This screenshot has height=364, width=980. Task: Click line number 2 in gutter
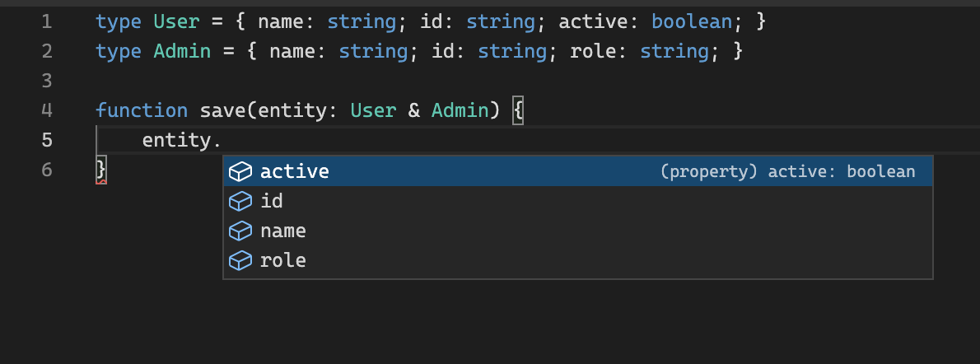[47, 51]
